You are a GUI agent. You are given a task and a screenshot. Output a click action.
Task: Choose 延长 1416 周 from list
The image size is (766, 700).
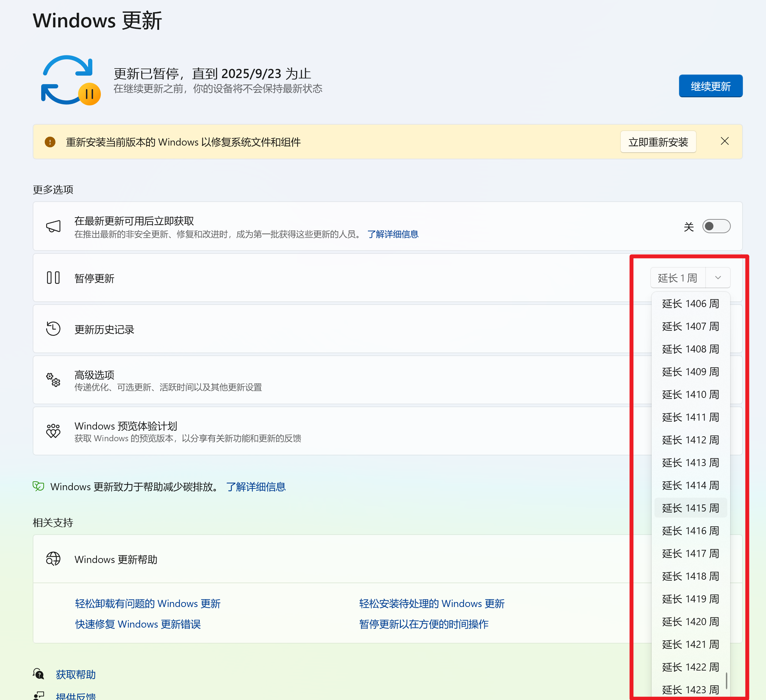(690, 531)
